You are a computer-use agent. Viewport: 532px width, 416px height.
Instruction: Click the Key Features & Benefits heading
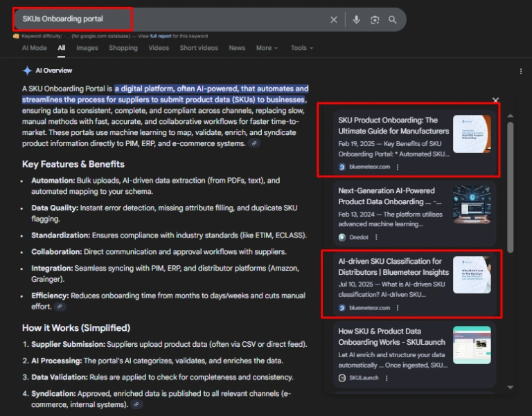point(73,164)
